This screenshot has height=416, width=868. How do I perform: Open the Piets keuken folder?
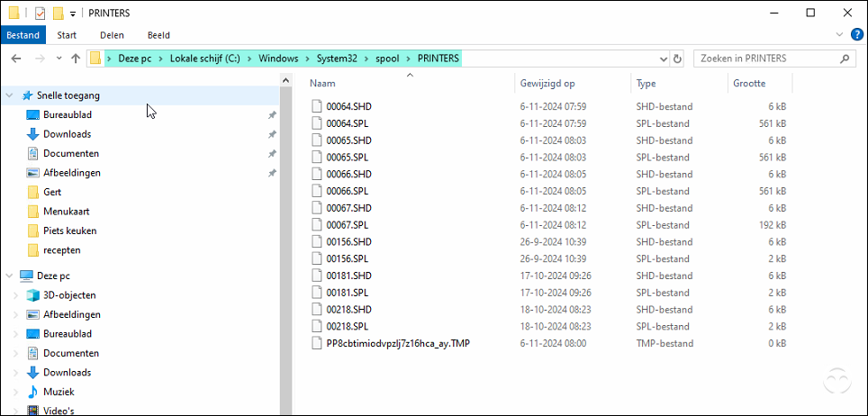point(69,231)
